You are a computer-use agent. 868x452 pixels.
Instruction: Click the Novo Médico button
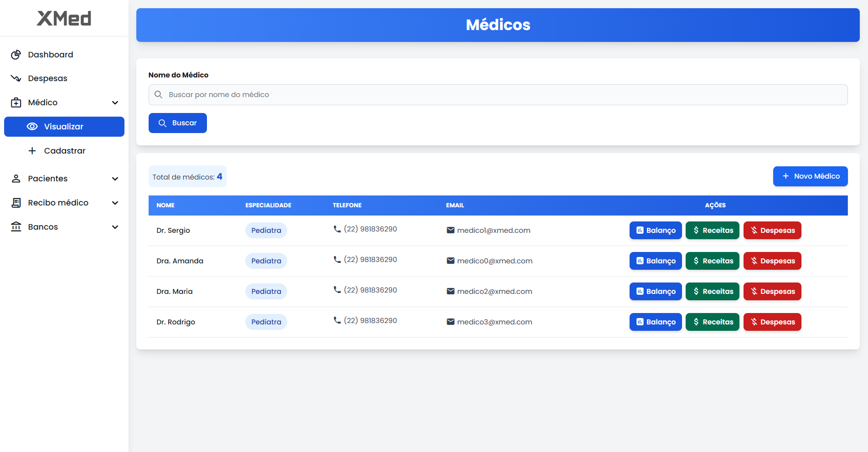pyautogui.click(x=810, y=176)
